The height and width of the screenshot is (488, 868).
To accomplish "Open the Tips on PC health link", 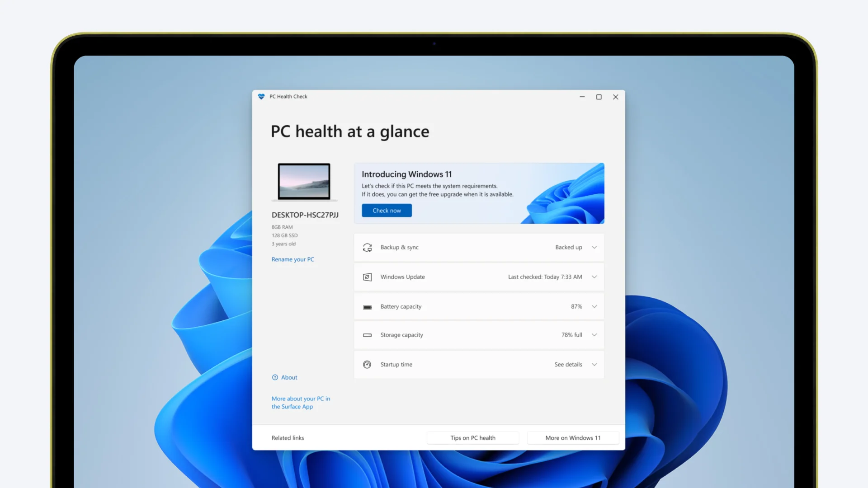I will pos(473,438).
